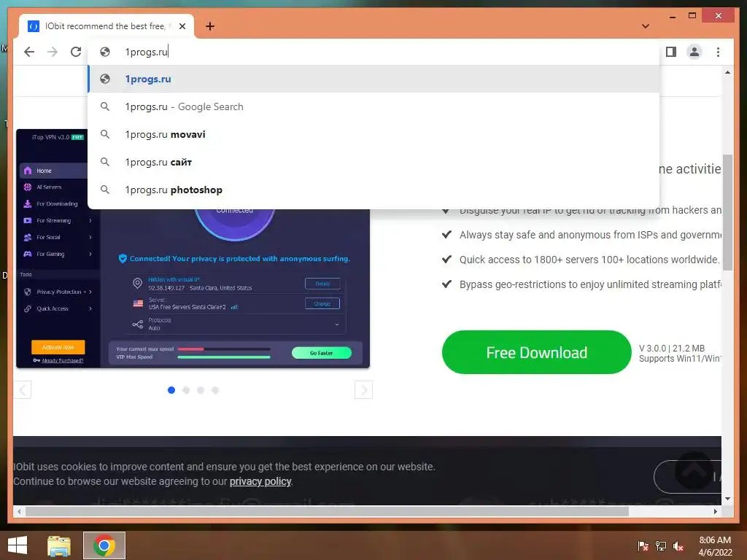Screen dimensions: 747x560
Task: Open File Explorer from the taskbar
Action: 59,545
